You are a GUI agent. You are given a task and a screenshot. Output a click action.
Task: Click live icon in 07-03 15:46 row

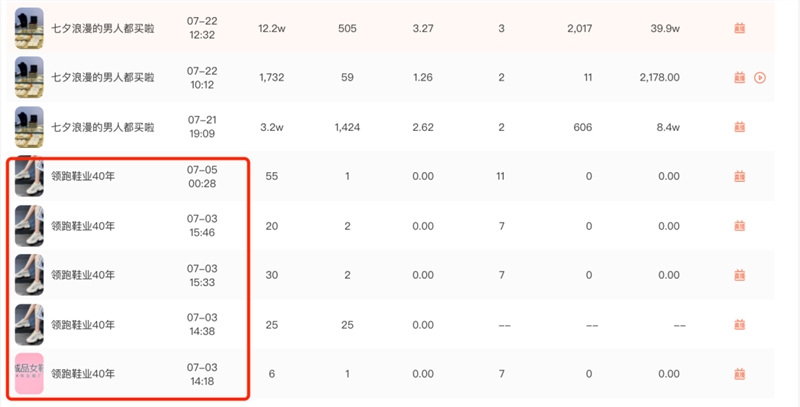pyautogui.click(x=739, y=226)
